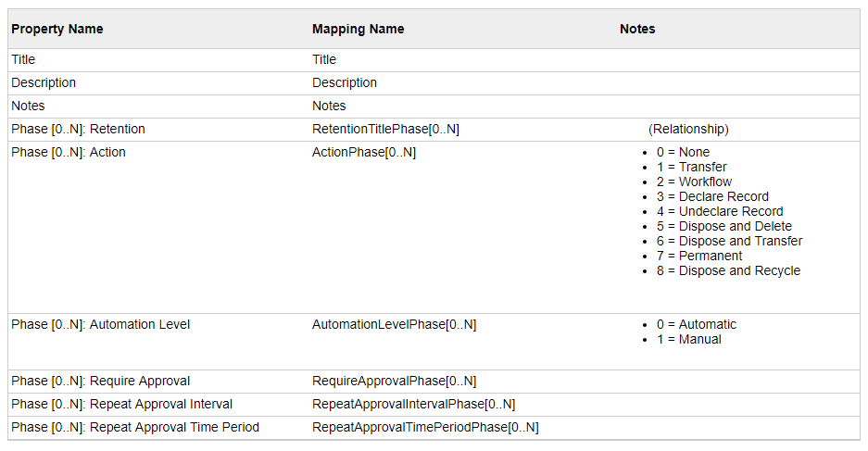Select RepeatApprovalTimePeriodPhase[0..N] mapping text
The width and height of the screenshot is (868, 451).
[x=425, y=427]
